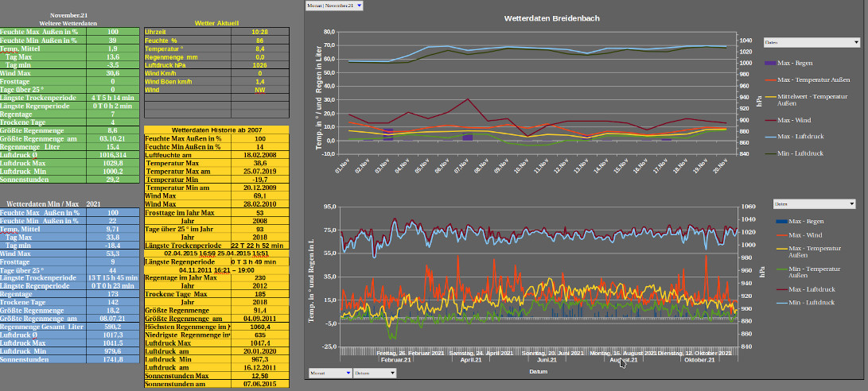Select the Wind direction value NW
868x391 pixels.
(259, 90)
